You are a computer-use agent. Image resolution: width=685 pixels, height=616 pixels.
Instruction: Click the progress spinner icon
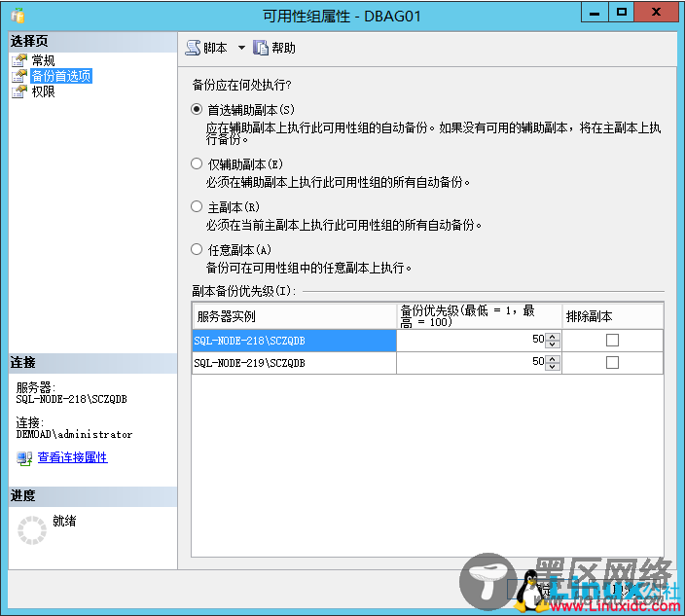[x=32, y=530]
